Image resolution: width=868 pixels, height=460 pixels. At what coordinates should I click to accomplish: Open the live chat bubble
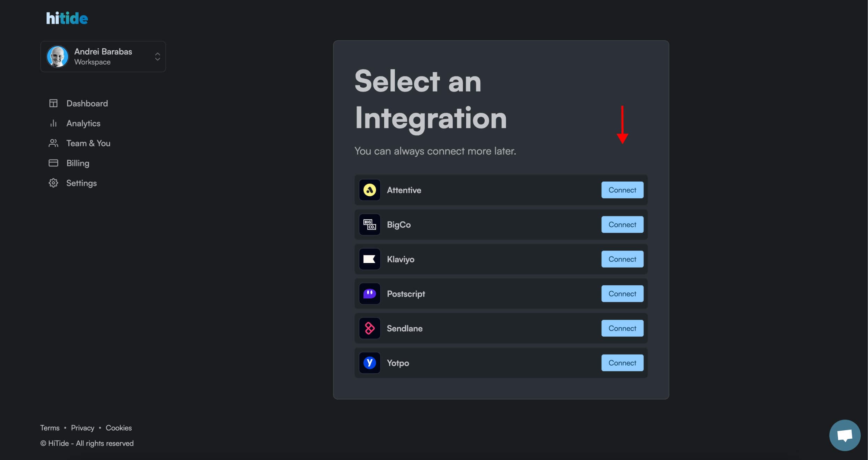(x=844, y=435)
